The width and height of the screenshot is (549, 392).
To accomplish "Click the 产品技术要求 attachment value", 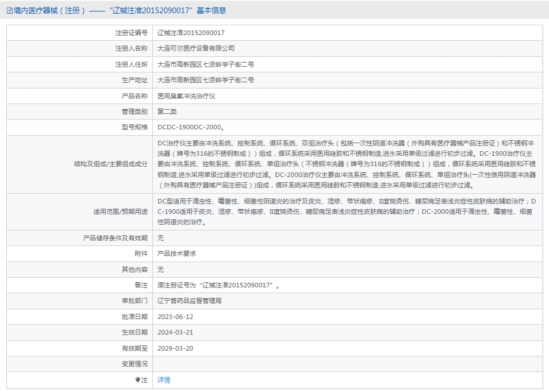I will click(x=177, y=253).
